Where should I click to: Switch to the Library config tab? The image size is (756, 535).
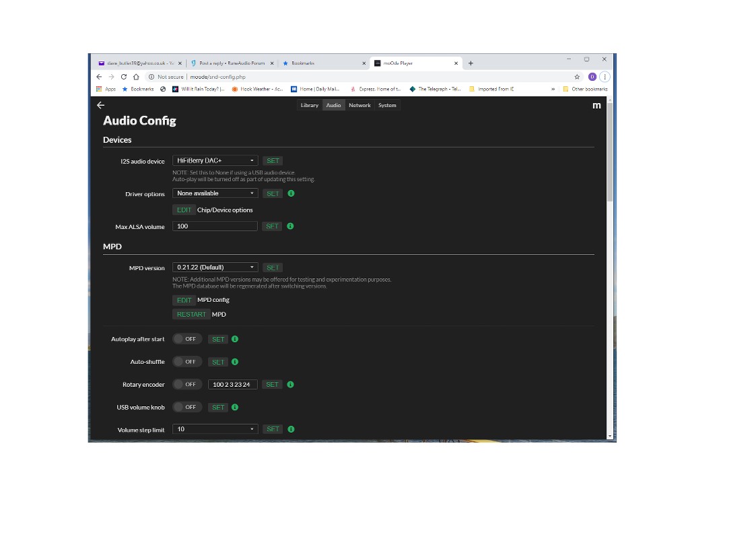point(310,105)
